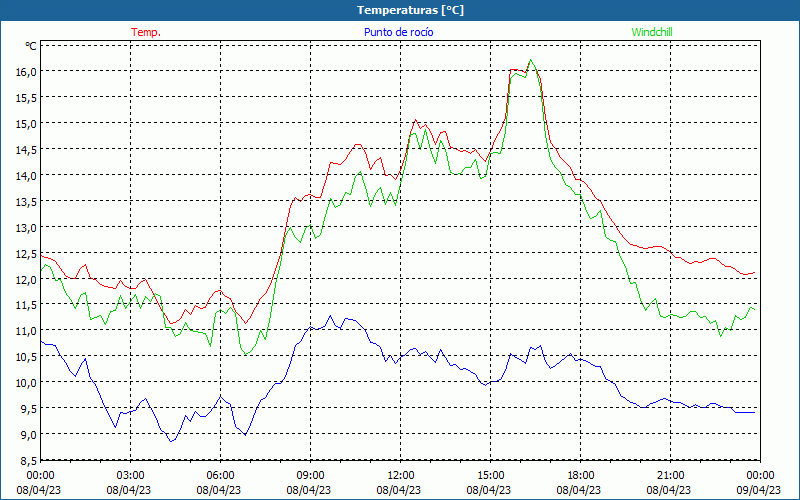The height and width of the screenshot is (500, 800).
Task: Click the 08/04/23 date under 12:00
Action: tap(399, 490)
